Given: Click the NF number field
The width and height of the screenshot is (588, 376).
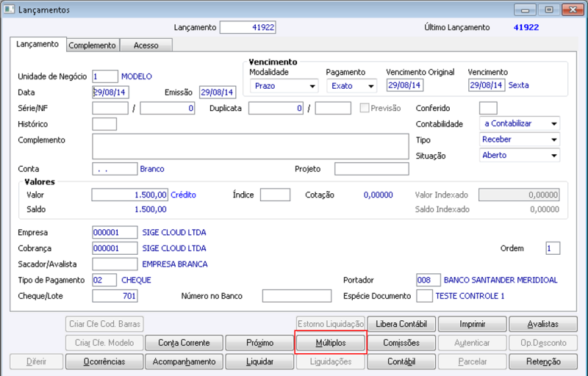Looking at the screenshot, I should [x=168, y=108].
